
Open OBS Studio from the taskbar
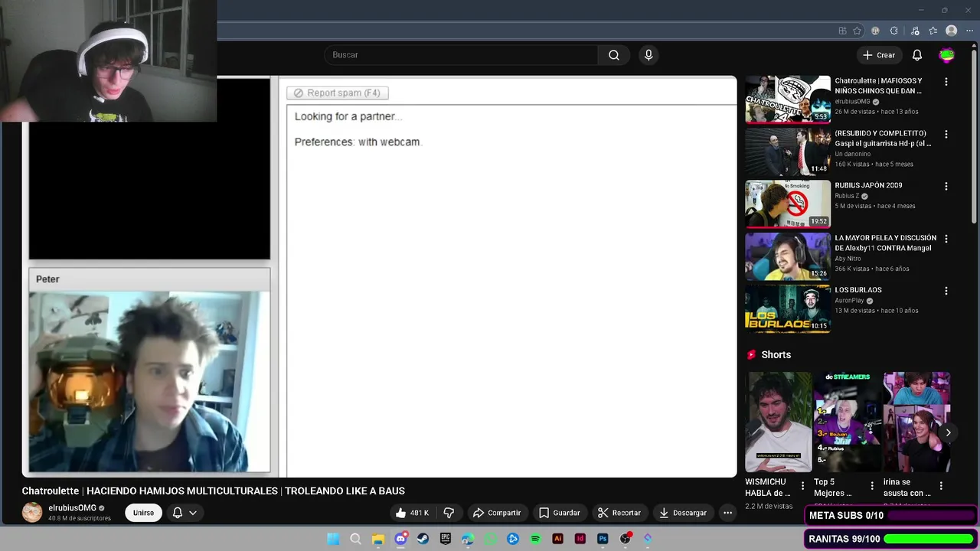pos(626,539)
